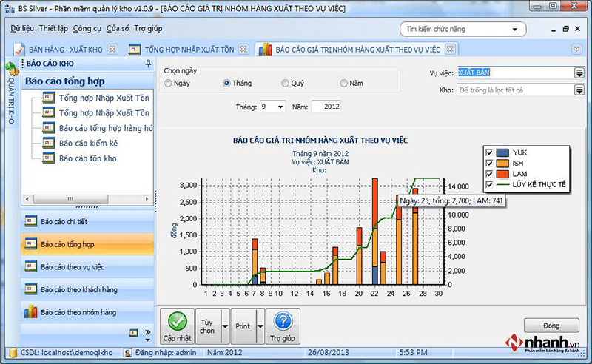Screen dimensions: 592x364
Task: Click the Báo cáo kiểm kê tree icon
Action: [x=49, y=143]
